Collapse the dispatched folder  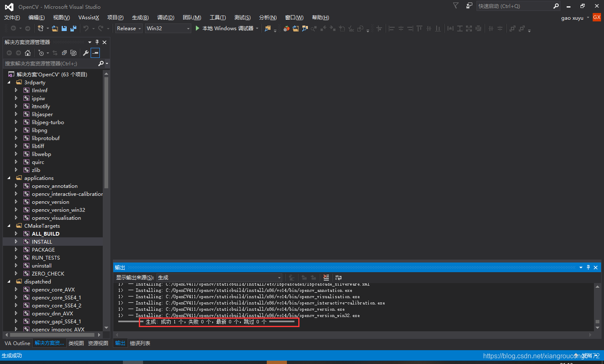pos(9,281)
